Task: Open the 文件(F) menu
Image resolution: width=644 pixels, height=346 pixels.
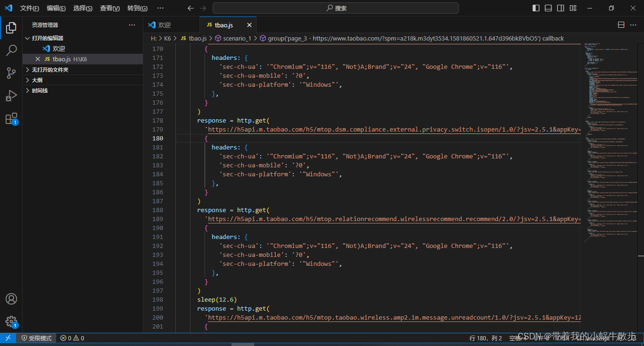Action: (x=30, y=8)
